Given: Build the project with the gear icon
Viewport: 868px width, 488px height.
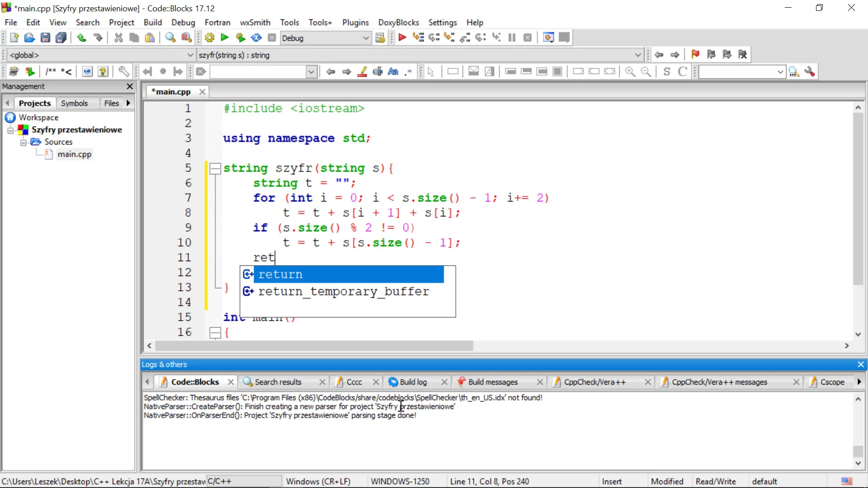Looking at the screenshot, I should point(209,38).
